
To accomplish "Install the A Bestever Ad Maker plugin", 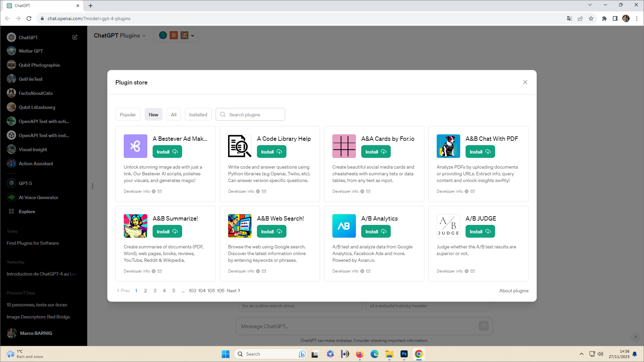I will point(167,152).
